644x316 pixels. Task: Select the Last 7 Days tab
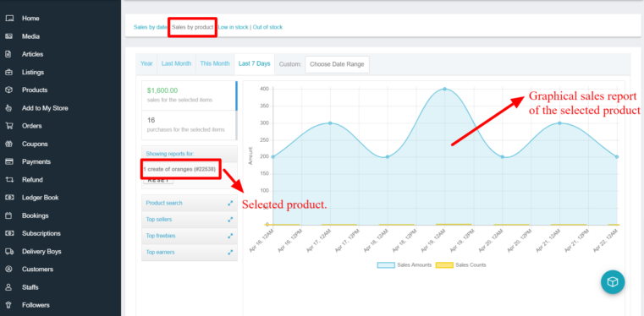click(x=254, y=63)
